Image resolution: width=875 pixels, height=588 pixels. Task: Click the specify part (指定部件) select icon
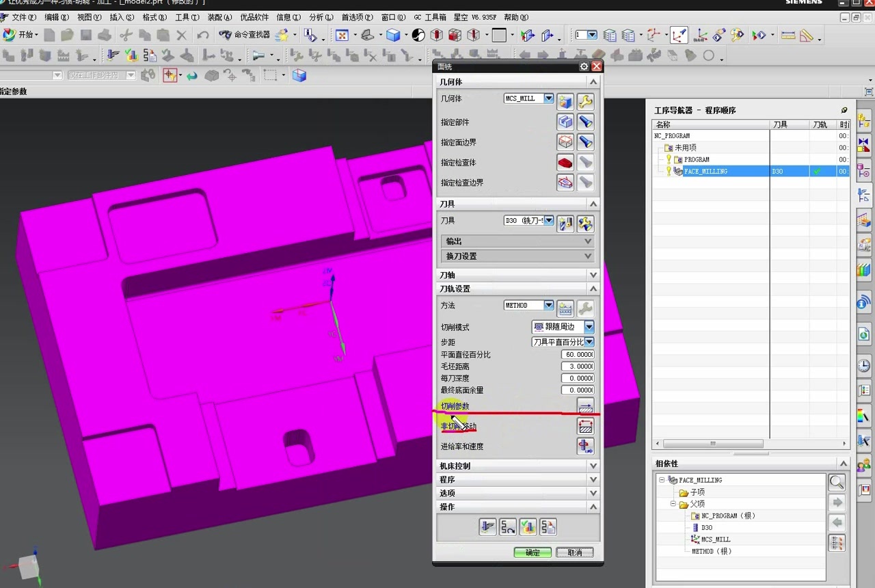tap(565, 122)
